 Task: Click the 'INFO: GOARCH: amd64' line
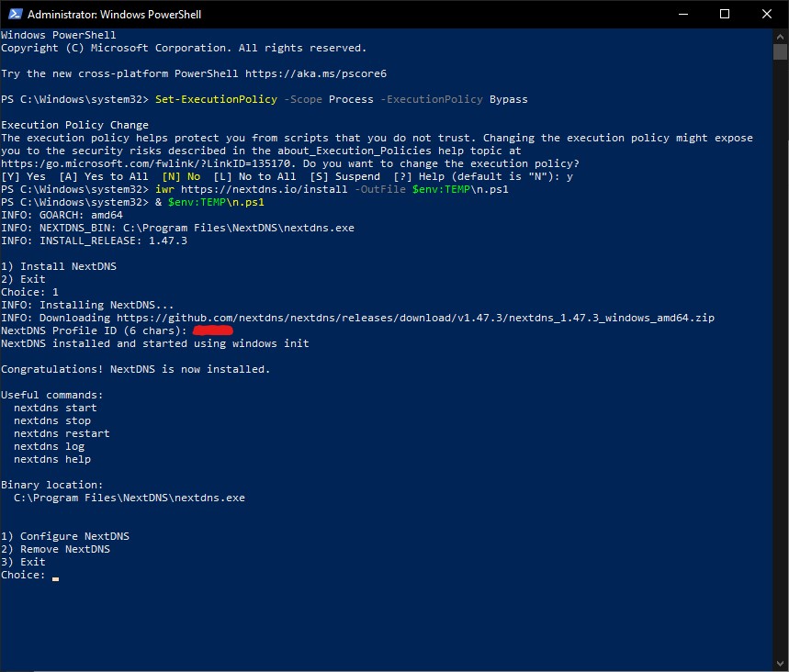(62, 215)
